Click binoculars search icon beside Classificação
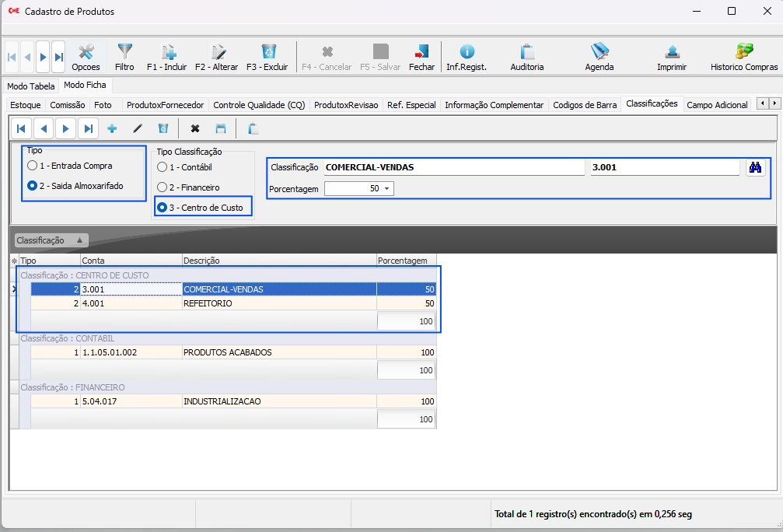 pyautogui.click(x=755, y=167)
